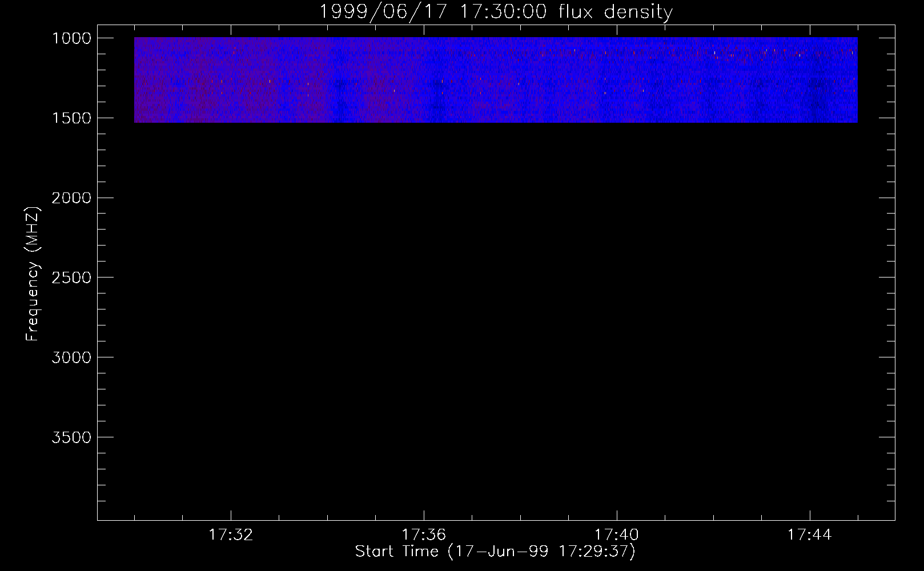This screenshot has width=924, height=571.
Task: Click the blue-red spectrogram data band
Action: (496, 80)
